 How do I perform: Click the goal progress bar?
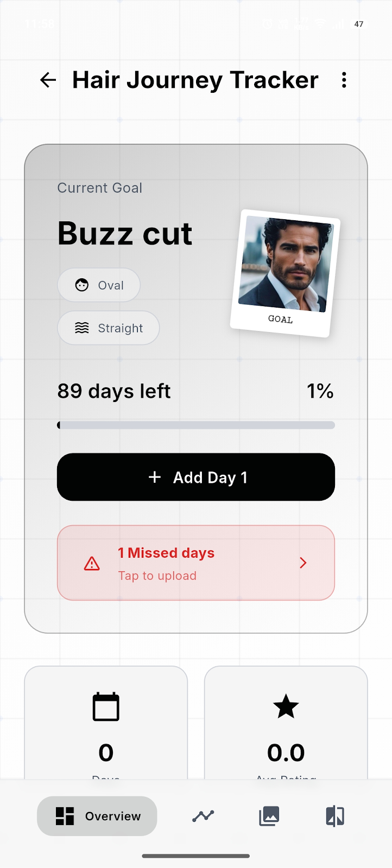196,425
